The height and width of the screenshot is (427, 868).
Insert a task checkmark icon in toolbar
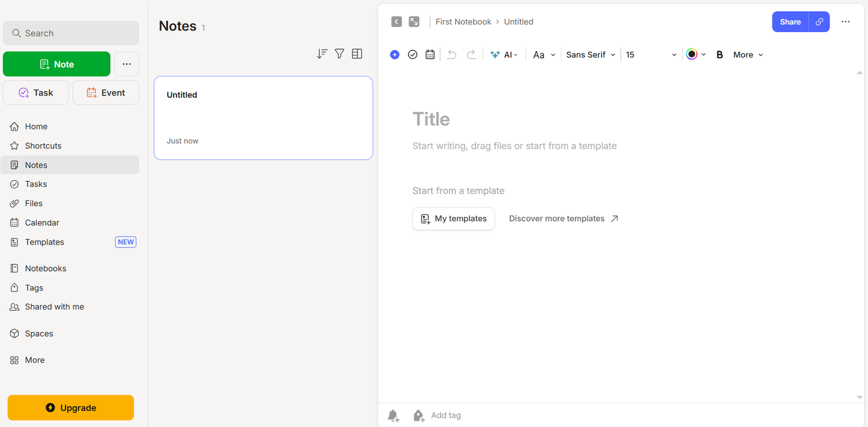coord(412,55)
